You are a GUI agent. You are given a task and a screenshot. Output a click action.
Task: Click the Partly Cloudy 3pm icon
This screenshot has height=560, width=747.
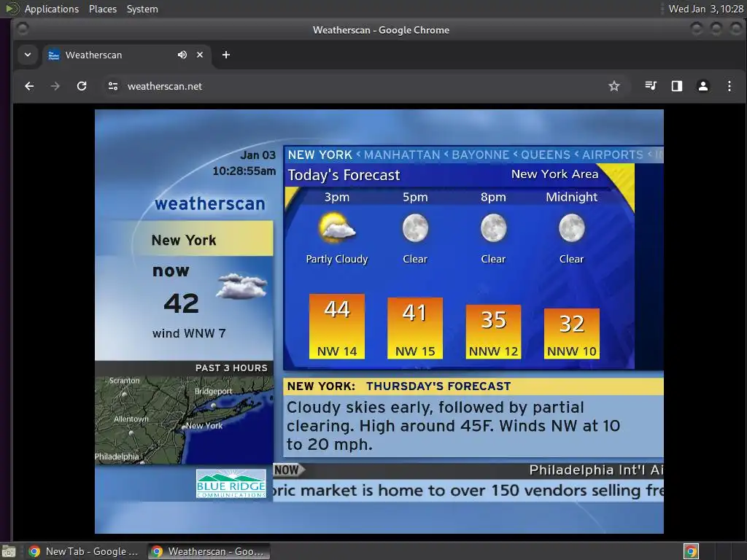[337, 227]
